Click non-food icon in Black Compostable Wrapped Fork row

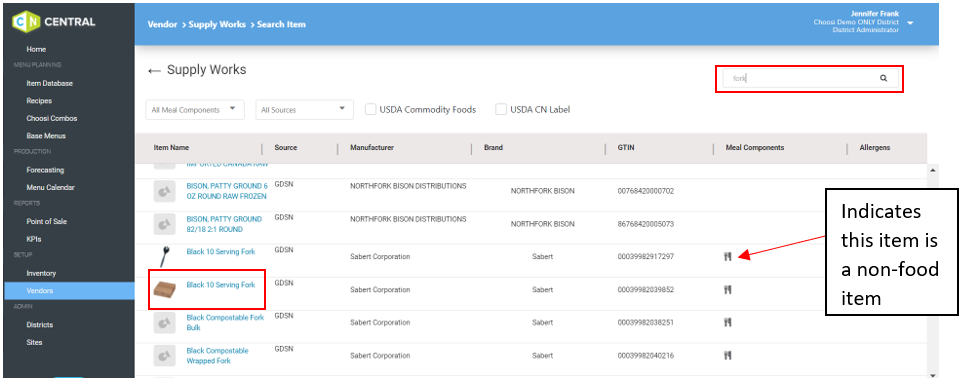pos(728,355)
